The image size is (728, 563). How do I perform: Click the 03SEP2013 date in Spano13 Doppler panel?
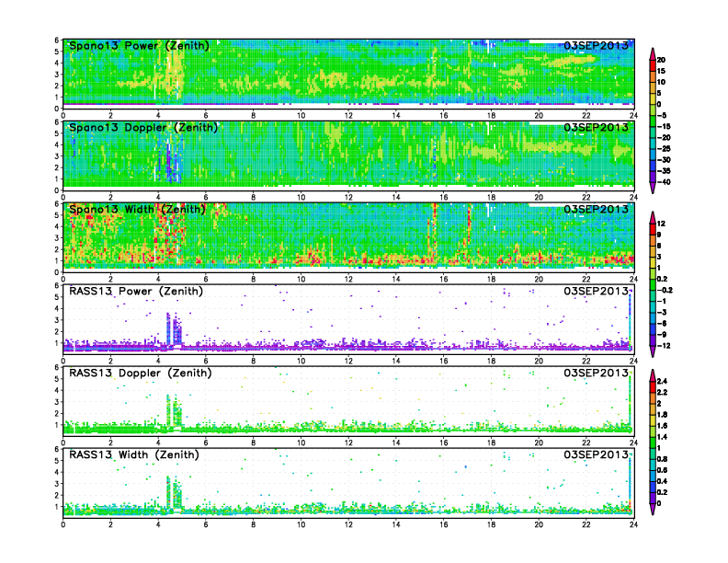[x=596, y=127]
